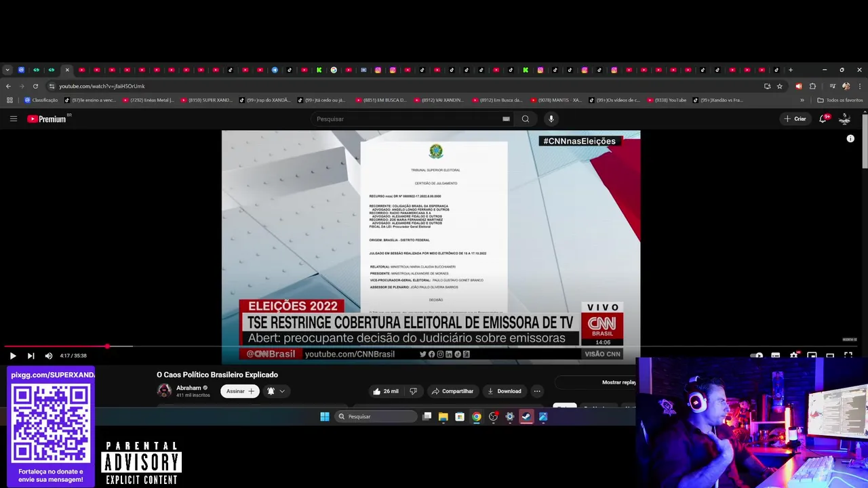The height and width of the screenshot is (488, 868).
Task: Open the tab search dropdown arrow
Action: (7, 70)
